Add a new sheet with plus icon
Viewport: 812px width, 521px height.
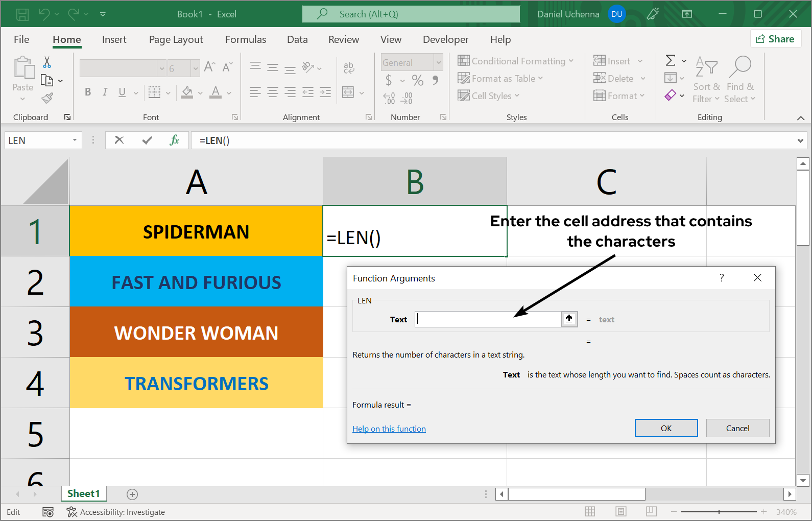tap(132, 494)
